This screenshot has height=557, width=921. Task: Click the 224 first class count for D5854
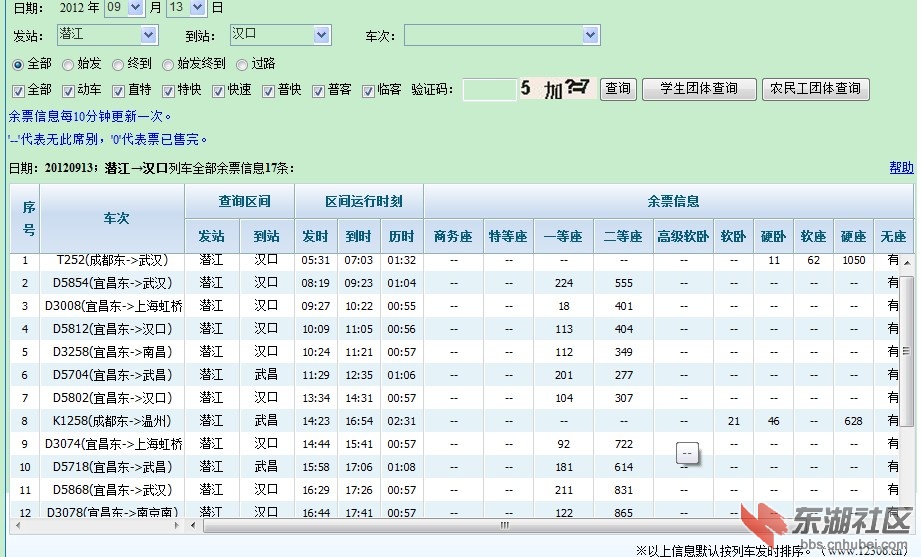(x=564, y=283)
